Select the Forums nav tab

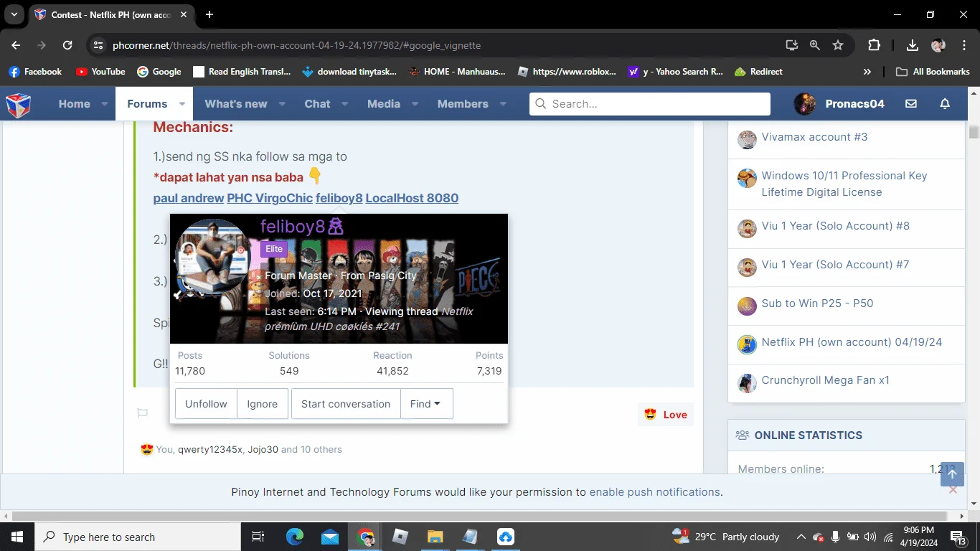pyautogui.click(x=147, y=104)
